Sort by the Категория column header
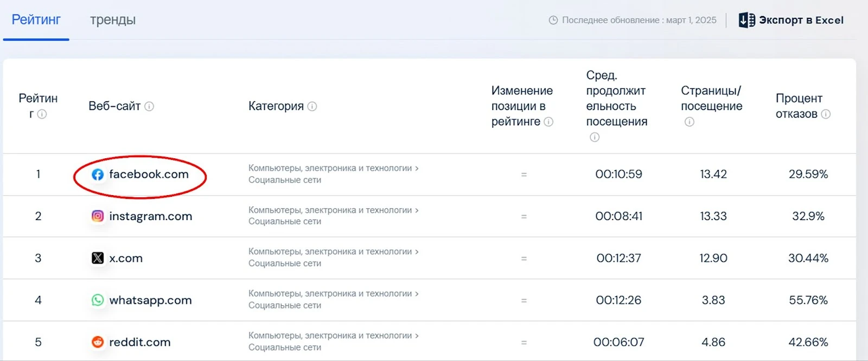This screenshot has height=361, width=868. (276, 106)
